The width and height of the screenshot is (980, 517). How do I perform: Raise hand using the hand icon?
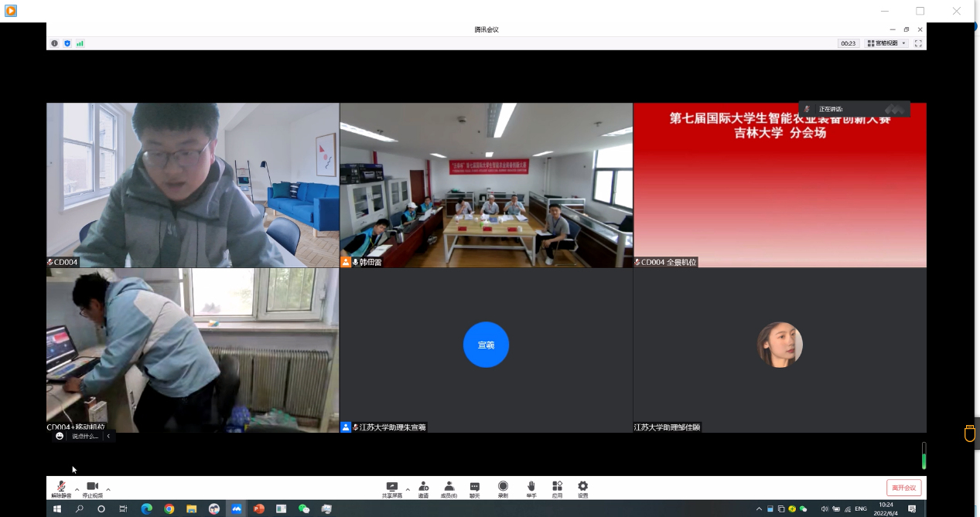(531, 487)
